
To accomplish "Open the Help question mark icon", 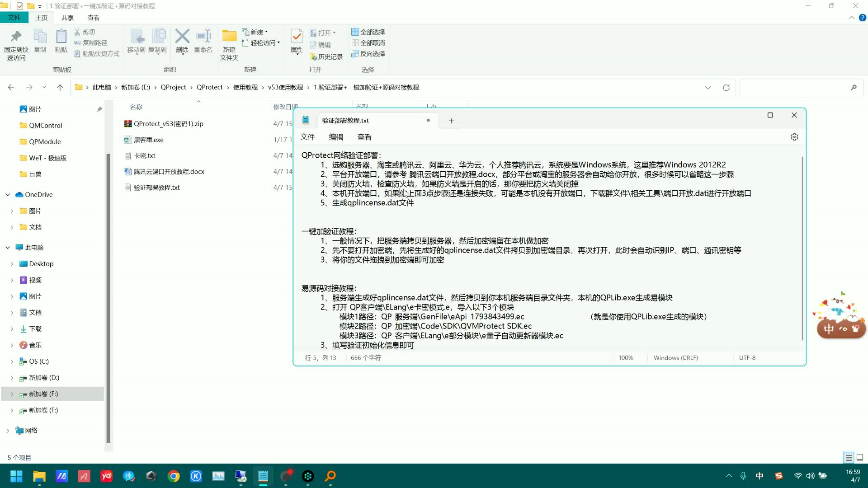I will [862, 18].
